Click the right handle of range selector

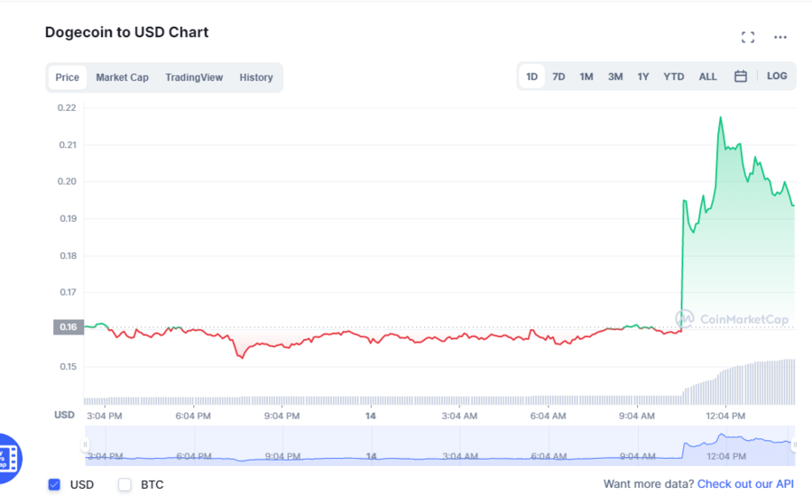pyautogui.click(x=794, y=444)
